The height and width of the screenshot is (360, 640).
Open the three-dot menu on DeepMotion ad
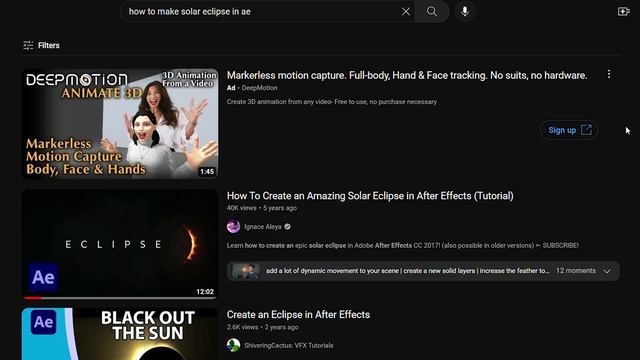[609, 74]
